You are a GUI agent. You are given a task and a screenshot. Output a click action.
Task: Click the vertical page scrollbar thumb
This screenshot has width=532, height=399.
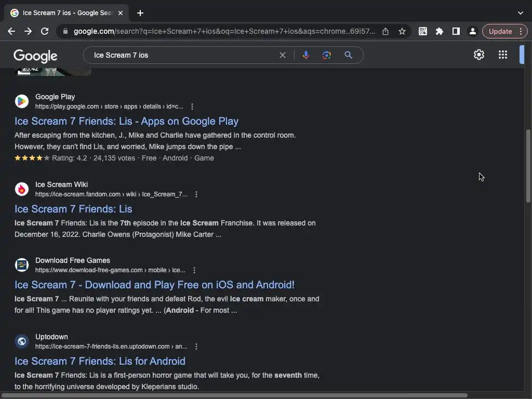pos(528,166)
